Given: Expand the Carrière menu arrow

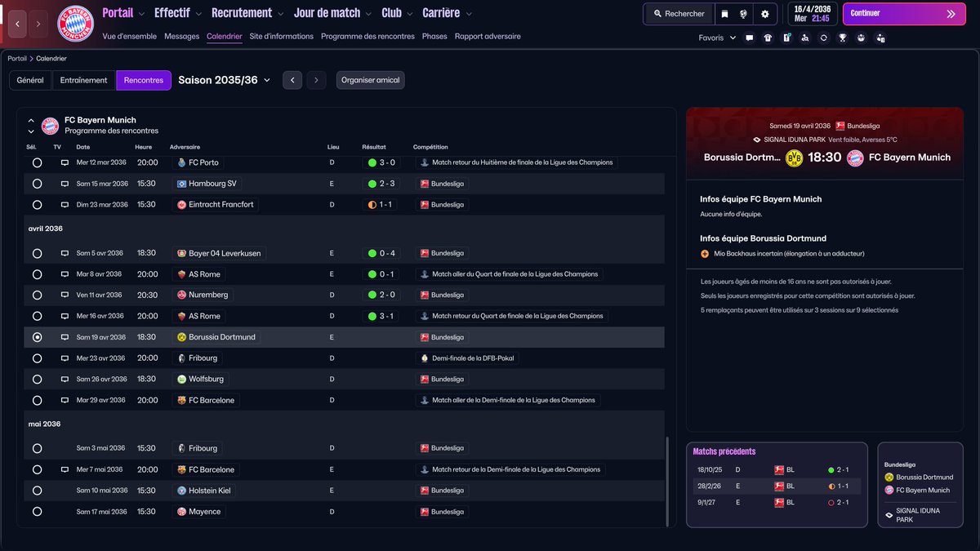Looking at the screenshot, I should click(x=469, y=14).
